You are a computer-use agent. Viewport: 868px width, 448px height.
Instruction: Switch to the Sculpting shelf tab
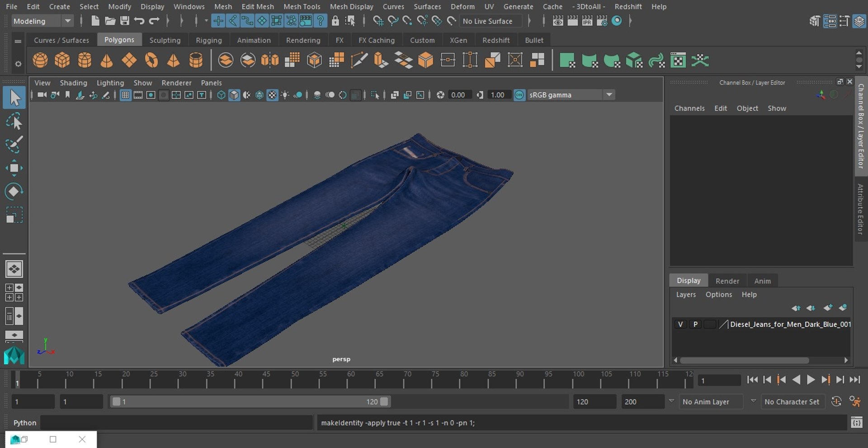tap(165, 40)
